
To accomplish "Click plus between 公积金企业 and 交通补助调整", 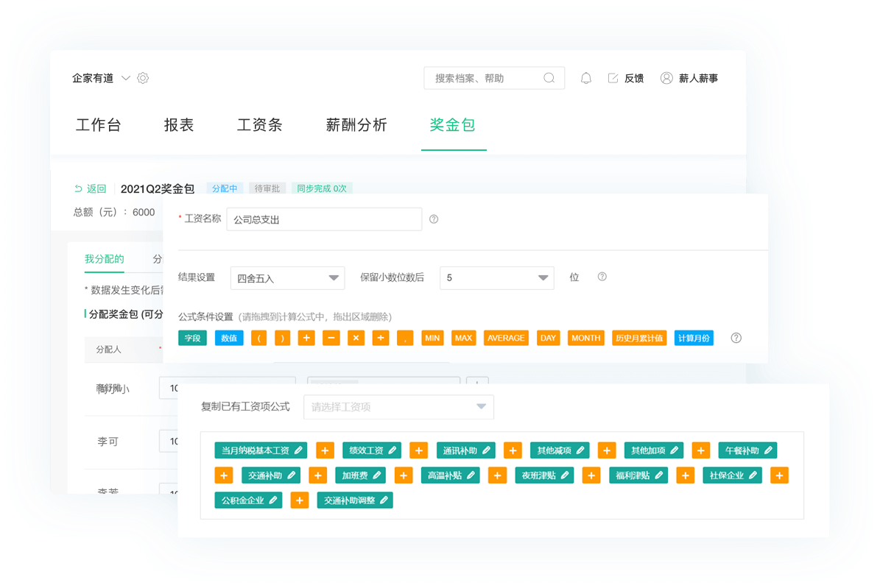I will [300, 500].
